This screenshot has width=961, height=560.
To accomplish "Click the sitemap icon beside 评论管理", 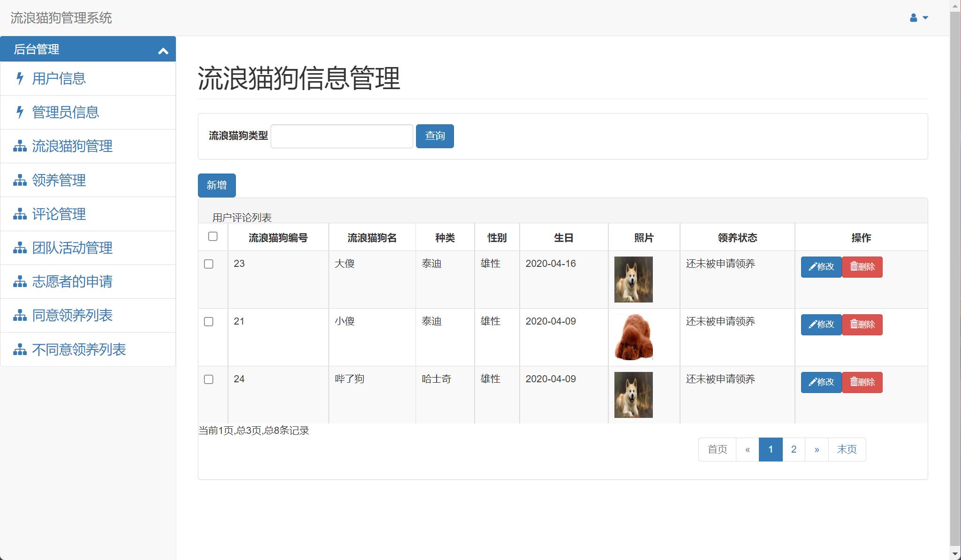I will 20,214.
